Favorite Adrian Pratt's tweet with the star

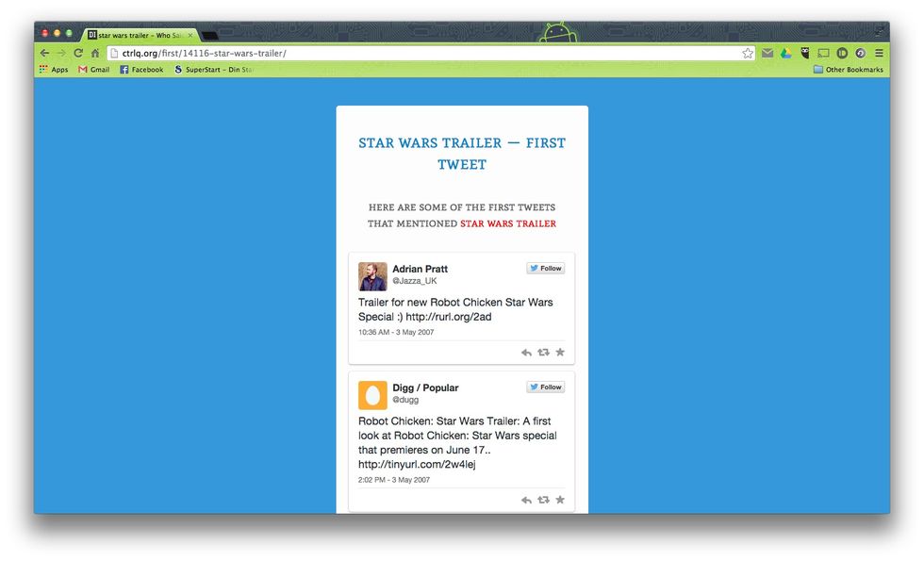click(x=560, y=353)
